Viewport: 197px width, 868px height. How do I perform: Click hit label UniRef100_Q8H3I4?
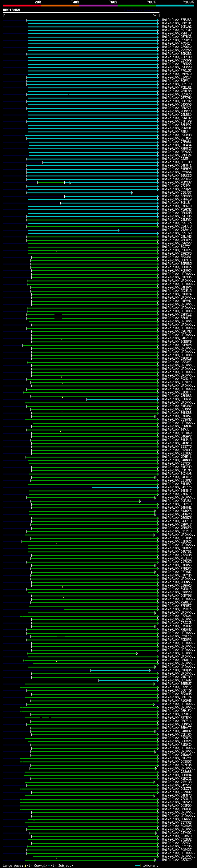point(177,260)
